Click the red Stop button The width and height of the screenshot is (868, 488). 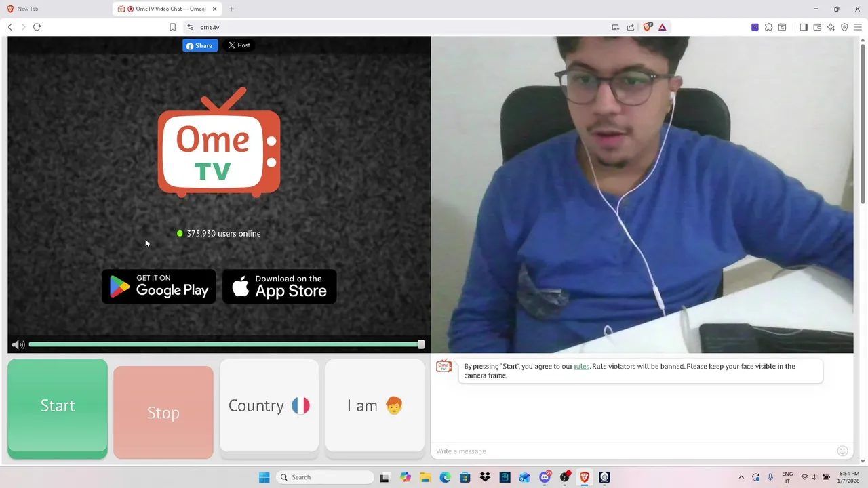(163, 412)
